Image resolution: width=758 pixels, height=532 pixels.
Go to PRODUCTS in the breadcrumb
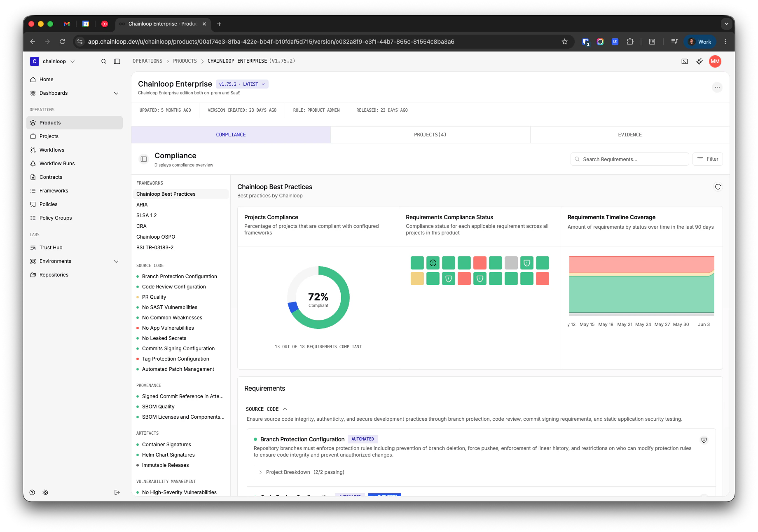[185, 61]
